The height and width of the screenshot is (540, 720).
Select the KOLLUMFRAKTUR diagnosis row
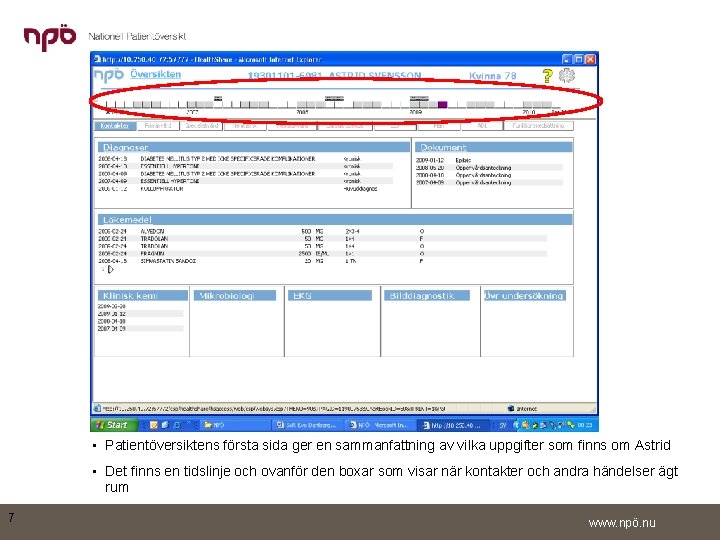[x=245, y=189]
